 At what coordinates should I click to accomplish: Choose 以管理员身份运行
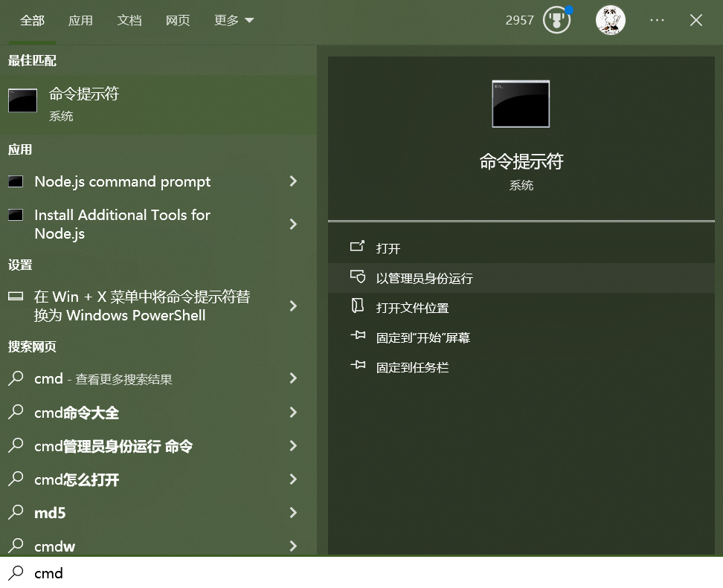coord(521,278)
